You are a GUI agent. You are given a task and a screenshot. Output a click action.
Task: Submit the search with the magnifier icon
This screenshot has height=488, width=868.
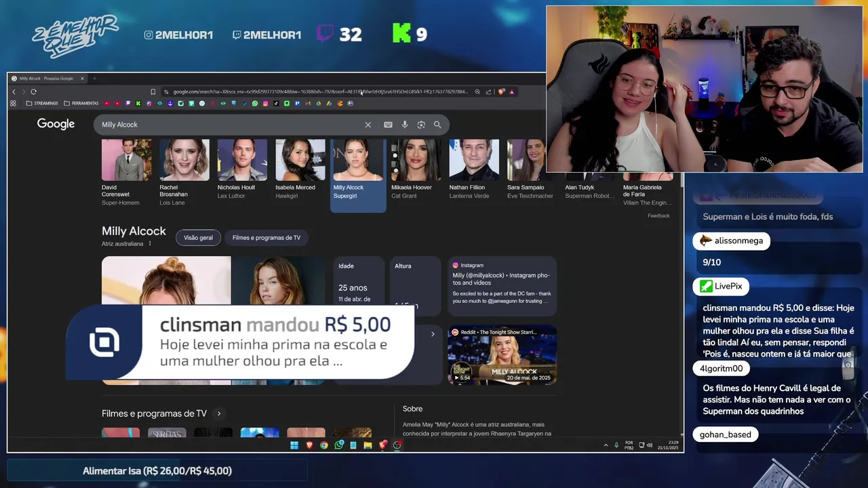[x=437, y=125]
